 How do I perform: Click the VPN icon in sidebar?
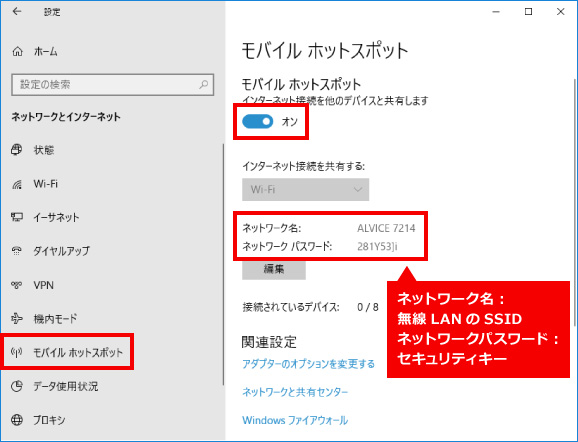[x=17, y=285]
